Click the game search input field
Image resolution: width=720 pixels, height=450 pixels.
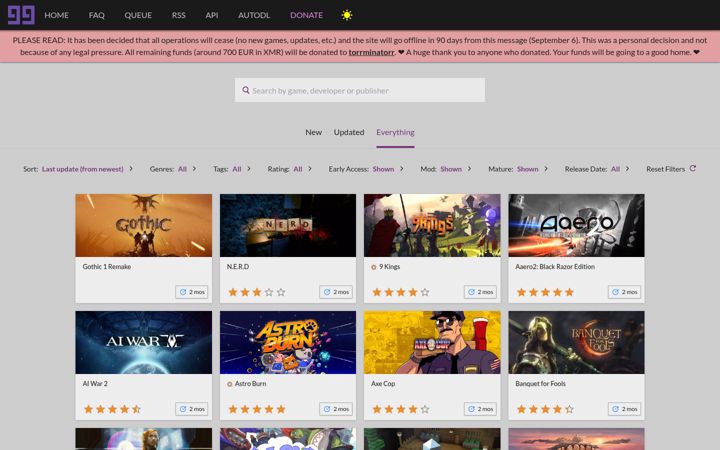coord(360,90)
